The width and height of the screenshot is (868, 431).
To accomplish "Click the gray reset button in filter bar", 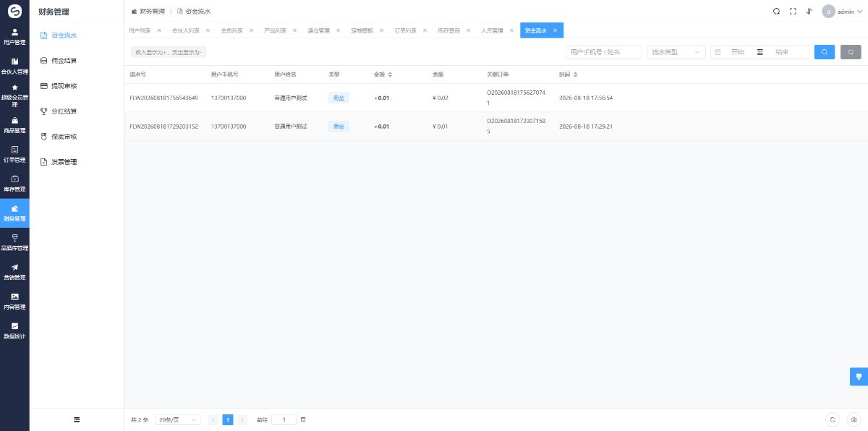I will [851, 52].
